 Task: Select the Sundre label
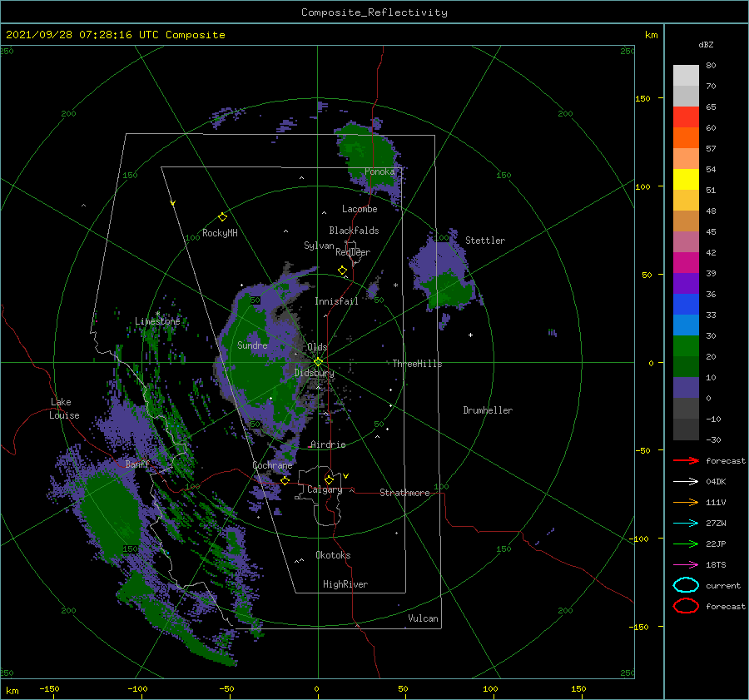252,345
